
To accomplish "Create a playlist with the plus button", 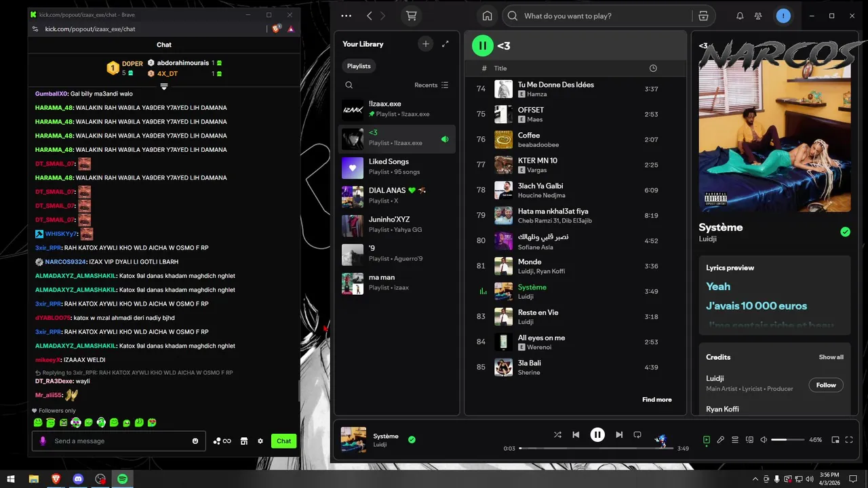I will (426, 44).
